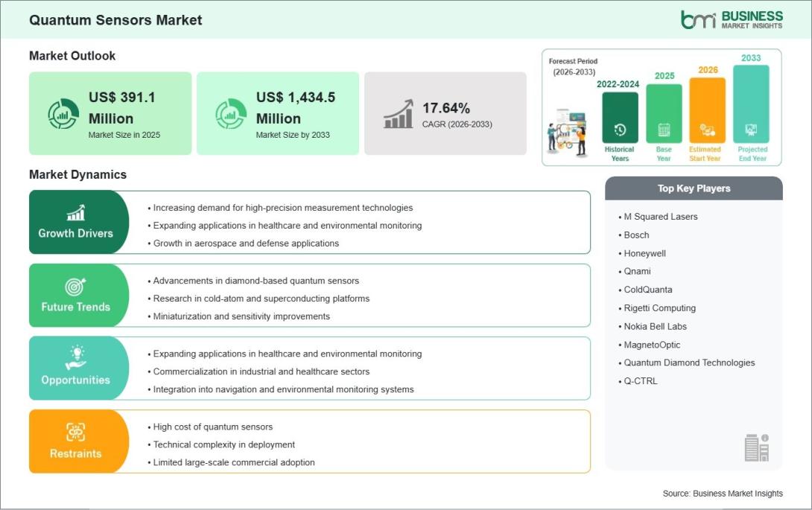Click the clock icon in the Historical Years bar
The image size is (812, 510).
tap(620, 130)
